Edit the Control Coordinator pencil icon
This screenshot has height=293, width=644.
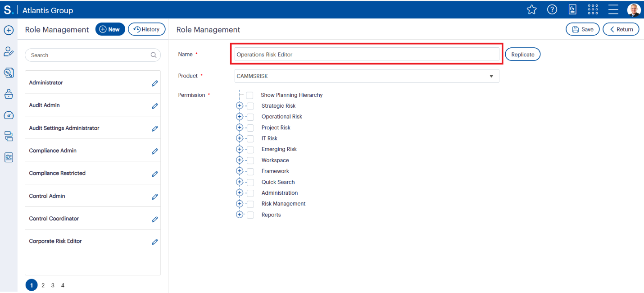point(154,219)
